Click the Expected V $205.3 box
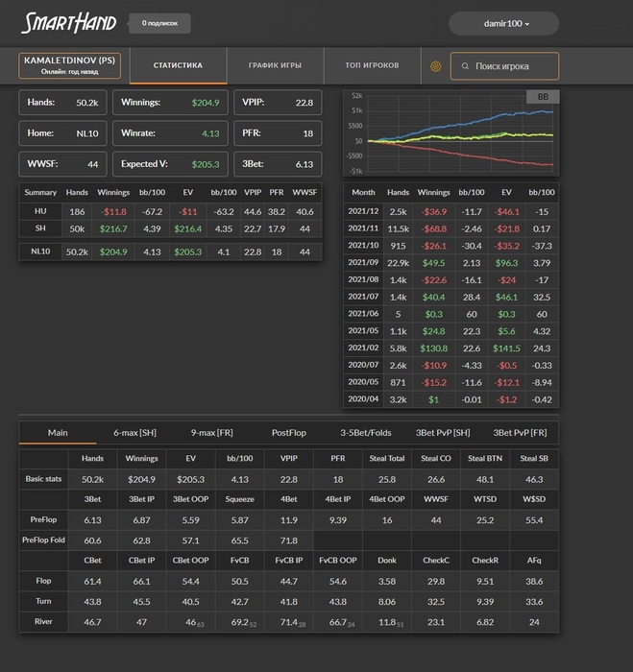The image size is (633, 672). coord(170,164)
